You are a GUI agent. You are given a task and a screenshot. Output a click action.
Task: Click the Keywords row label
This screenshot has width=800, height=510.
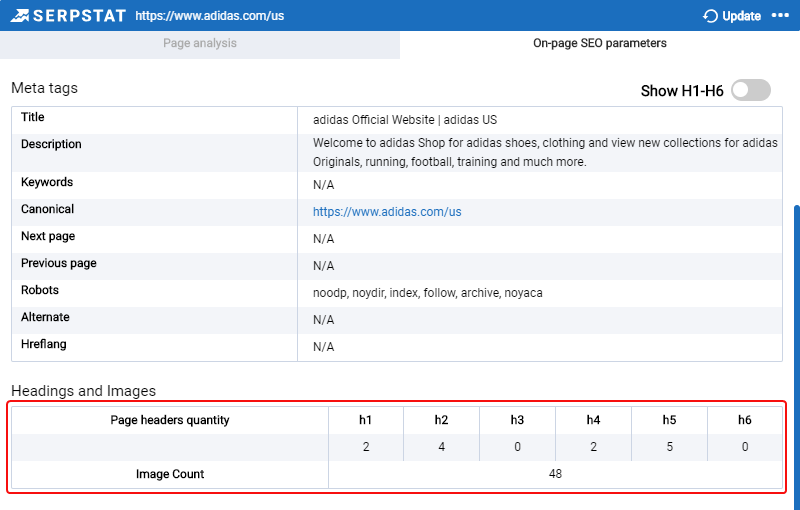tap(47, 182)
